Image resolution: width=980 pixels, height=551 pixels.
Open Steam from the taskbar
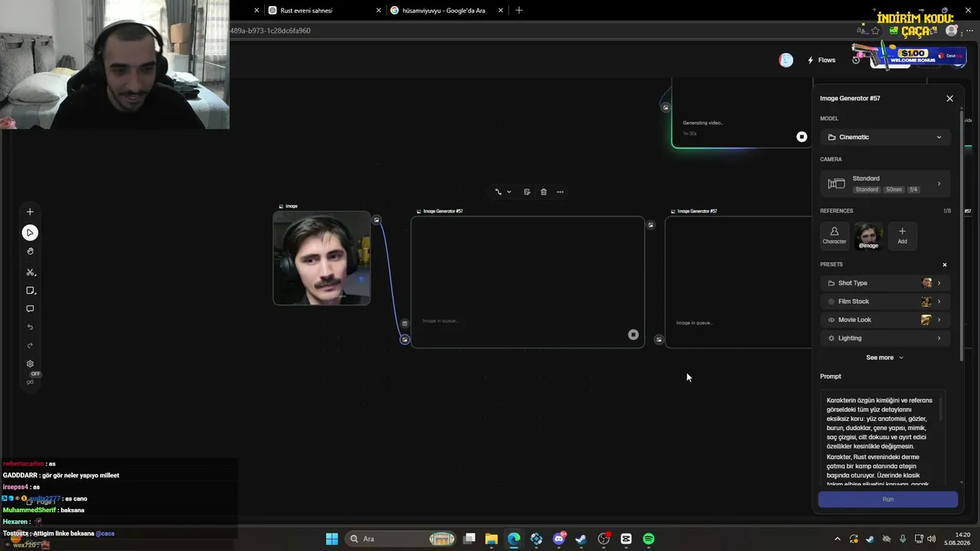[x=581, y=539]
